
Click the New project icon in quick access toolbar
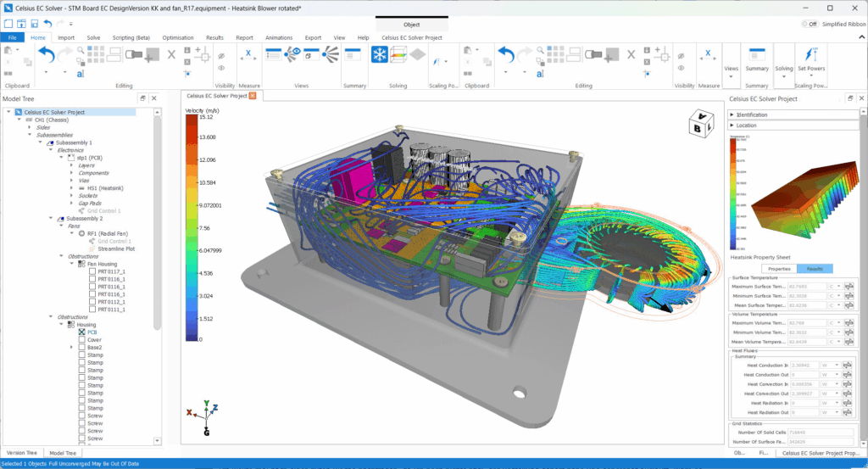click(x=8, y=24)
